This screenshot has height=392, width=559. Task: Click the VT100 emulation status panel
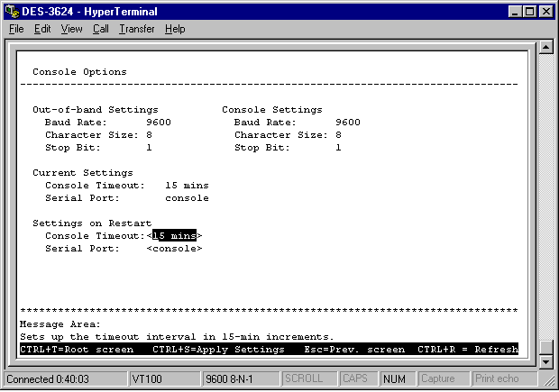click(164, 379)
